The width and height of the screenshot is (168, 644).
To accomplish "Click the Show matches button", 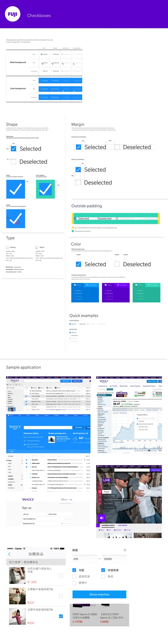I will click(x=99, y=594).
